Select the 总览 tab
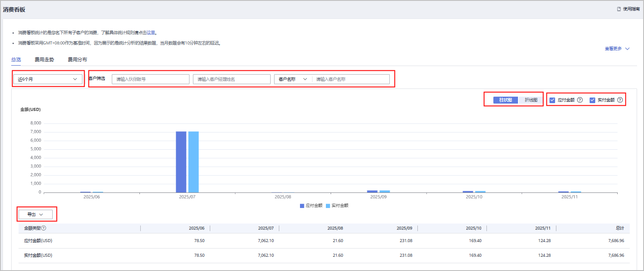The image size is (644, 271). (x=16, y=60)
